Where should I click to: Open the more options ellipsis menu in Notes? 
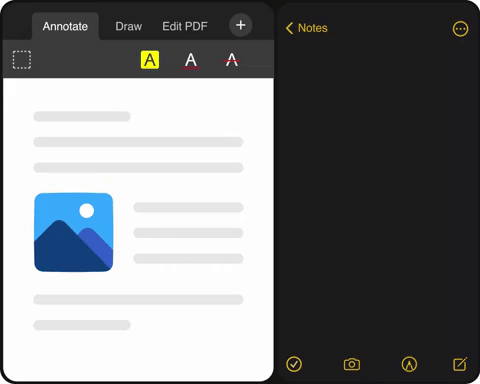[x=460, y=29]
